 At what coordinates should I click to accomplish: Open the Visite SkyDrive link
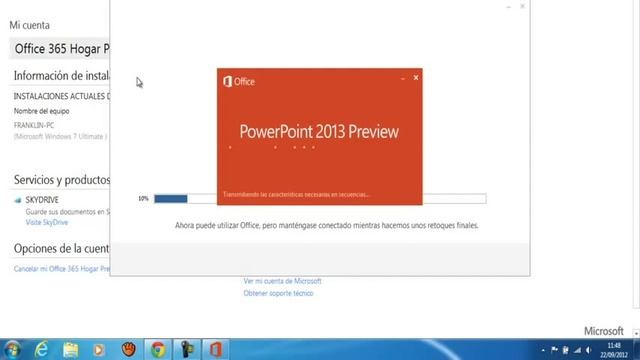click(x=47, y=222)
